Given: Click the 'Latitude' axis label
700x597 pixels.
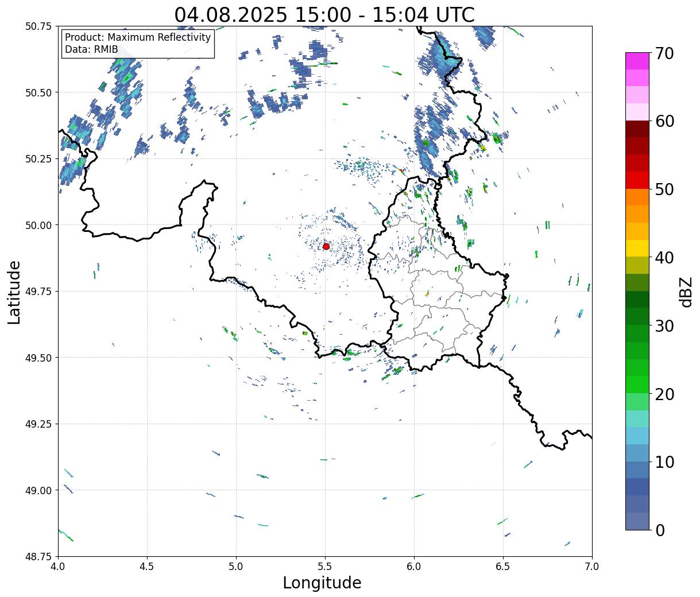Looking at the screenshot, I should (14, 292).
